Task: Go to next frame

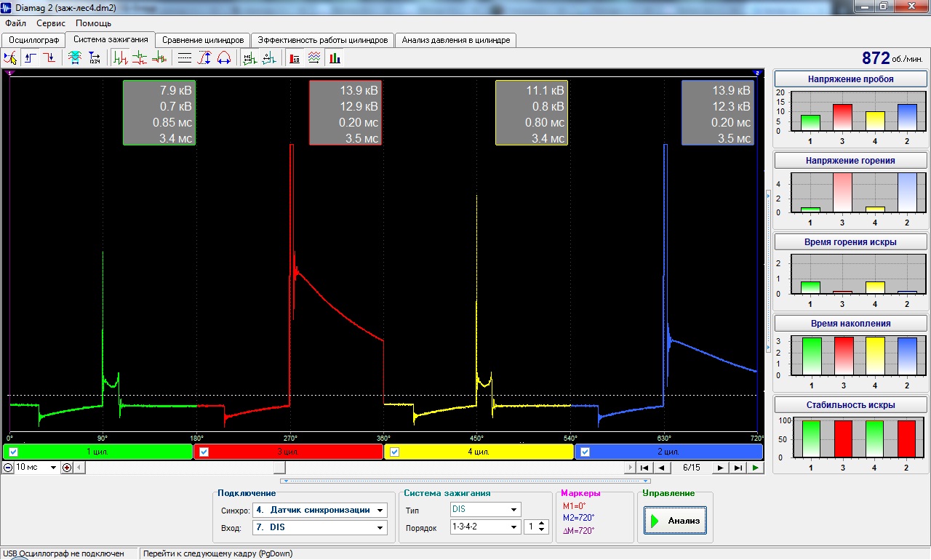Action: 720,468
